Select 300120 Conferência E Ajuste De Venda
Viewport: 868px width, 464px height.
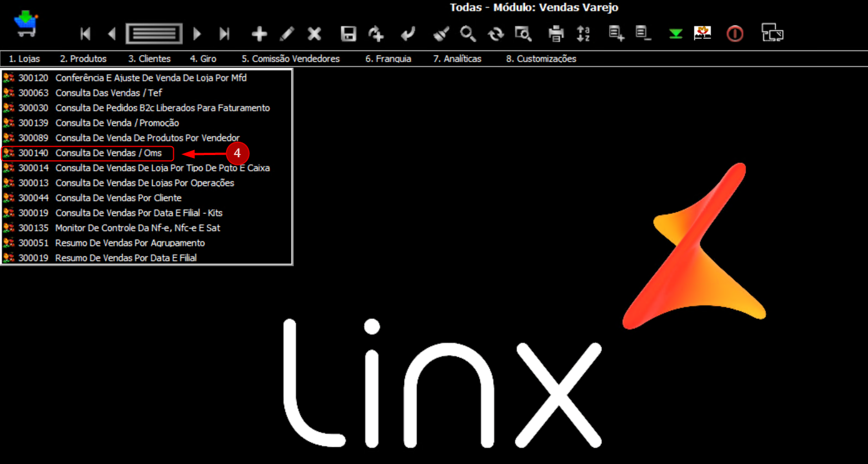pos(147,78)
